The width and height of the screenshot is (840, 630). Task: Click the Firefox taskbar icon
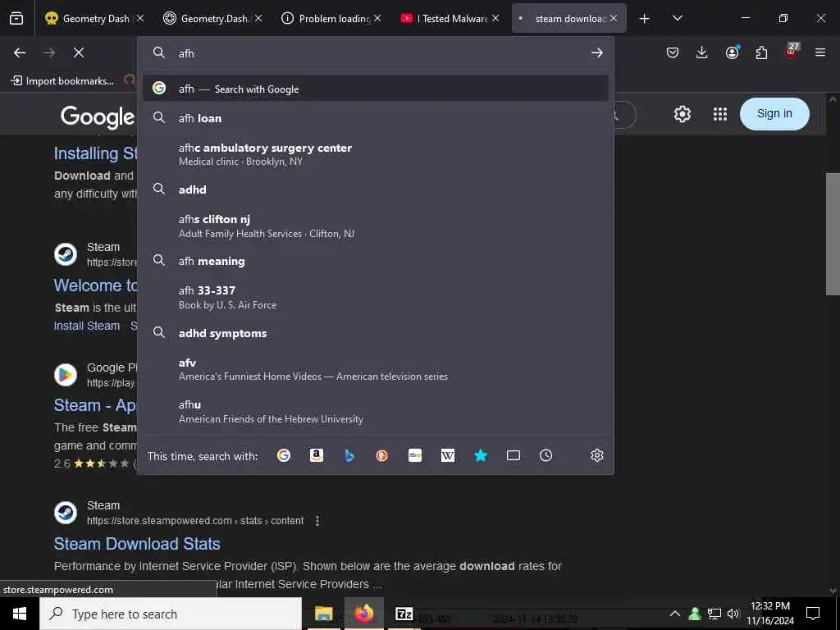(363, 614)
